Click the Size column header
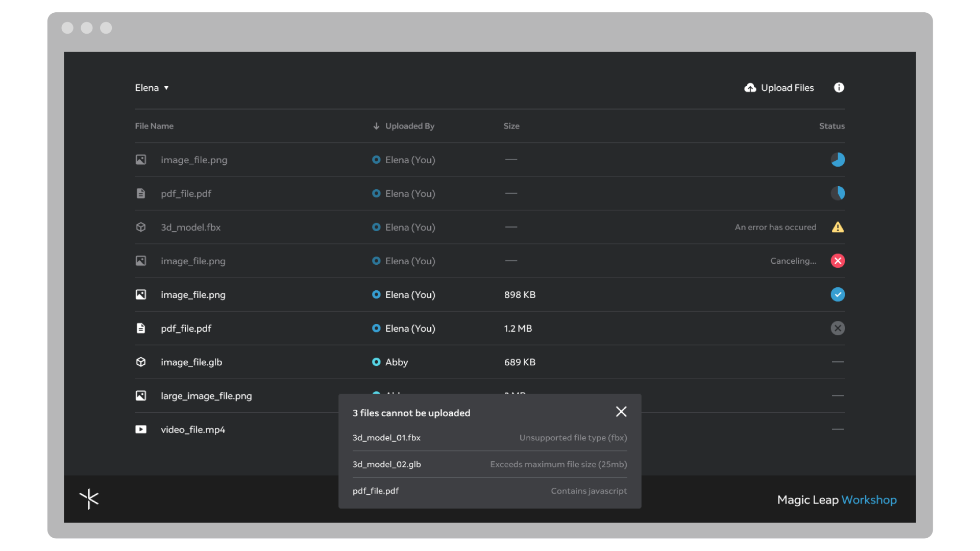The height and width of the screenshot is (551, 980). [511, 126]
